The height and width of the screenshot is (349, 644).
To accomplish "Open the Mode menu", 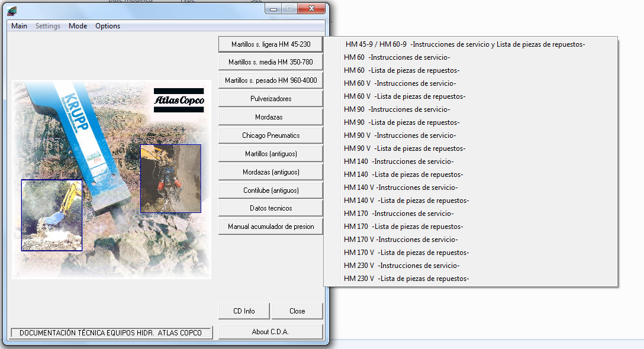I will click(x=78, y=26).
